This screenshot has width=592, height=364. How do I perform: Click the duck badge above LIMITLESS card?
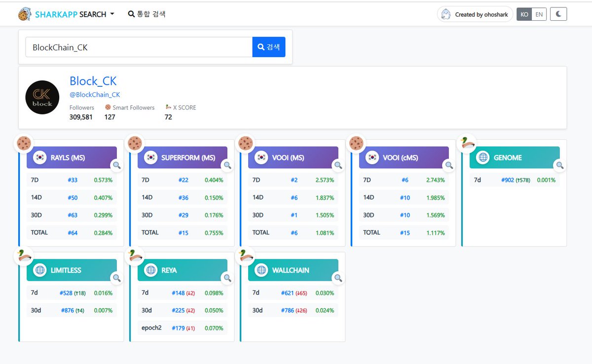click(24, 256)
